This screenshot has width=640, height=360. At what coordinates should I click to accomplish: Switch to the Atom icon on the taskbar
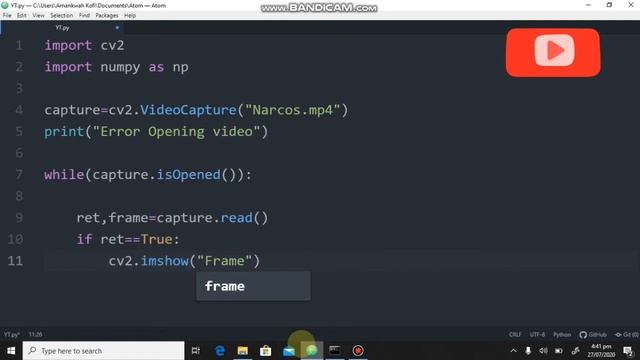click(x=312, y=351)
